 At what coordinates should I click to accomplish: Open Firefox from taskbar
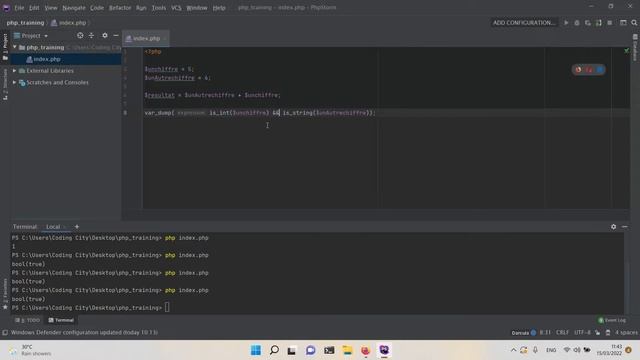(366, 350)
